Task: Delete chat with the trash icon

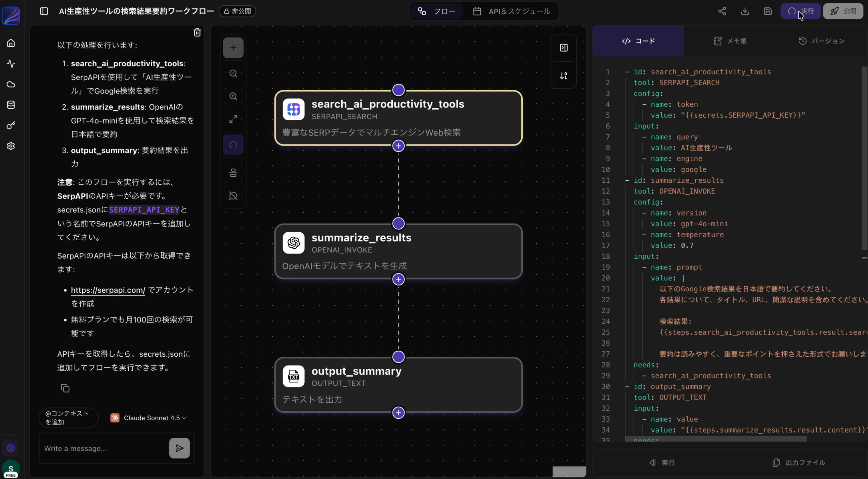Action: click(197, 32)
